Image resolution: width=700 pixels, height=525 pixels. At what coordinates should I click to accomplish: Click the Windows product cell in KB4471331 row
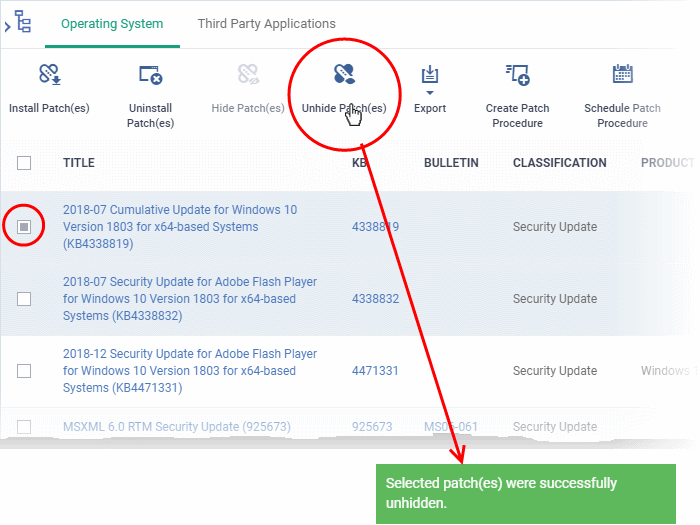point(667,371)
